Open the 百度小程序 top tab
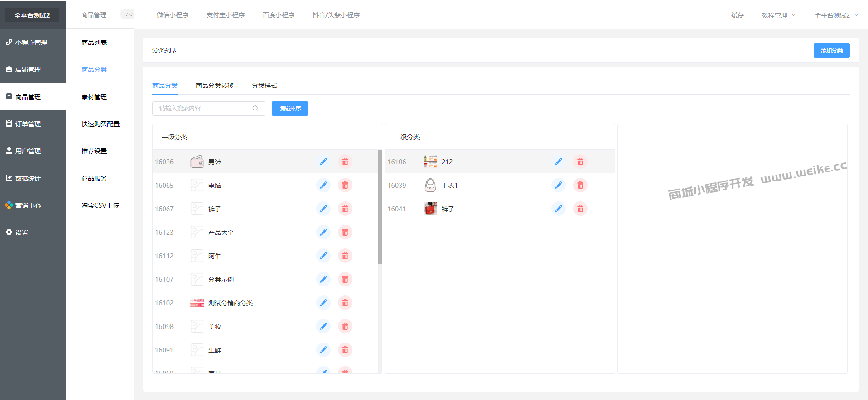Image resolution: width=868 pixels, height=400 pixels. [x=279, y=15]
